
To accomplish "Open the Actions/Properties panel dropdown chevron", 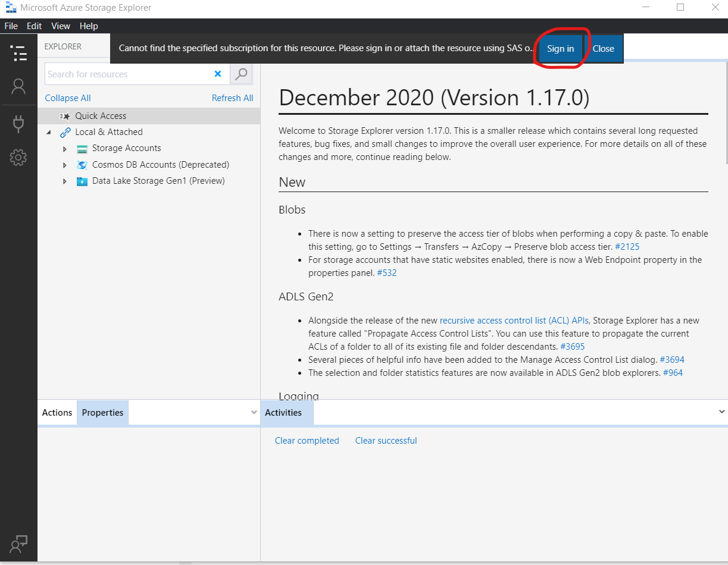I will (x=254, y=412).
